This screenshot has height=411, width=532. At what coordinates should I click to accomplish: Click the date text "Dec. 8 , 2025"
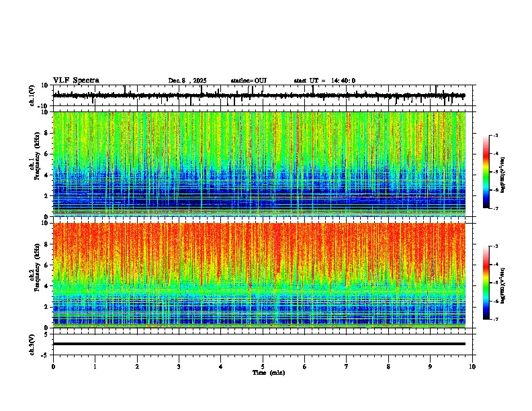click(x=187, y=81)
